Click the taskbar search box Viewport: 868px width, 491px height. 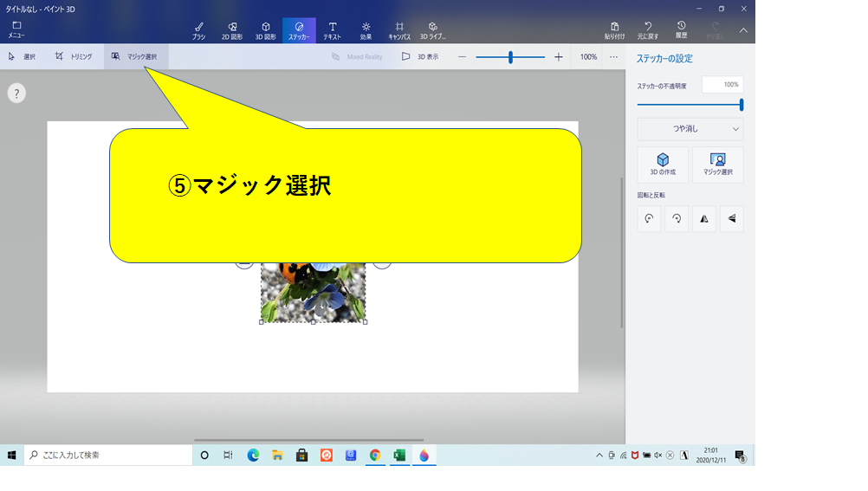tap(108, 455)
